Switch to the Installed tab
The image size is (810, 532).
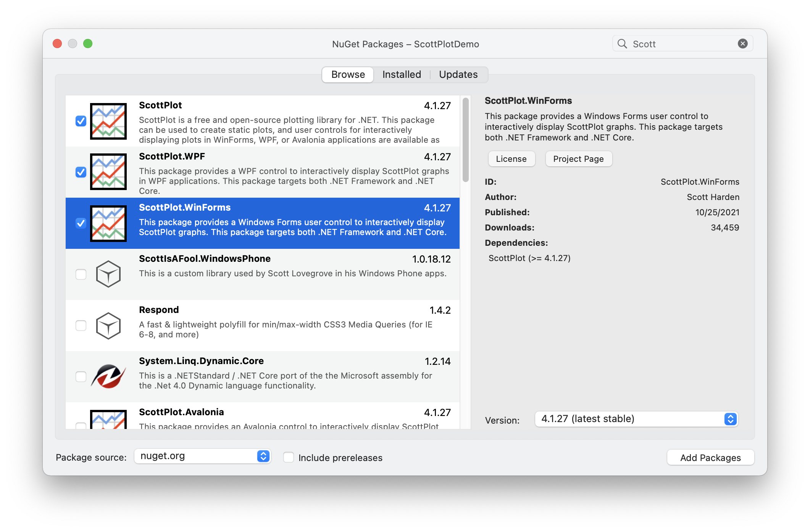(x=402, y=74)
